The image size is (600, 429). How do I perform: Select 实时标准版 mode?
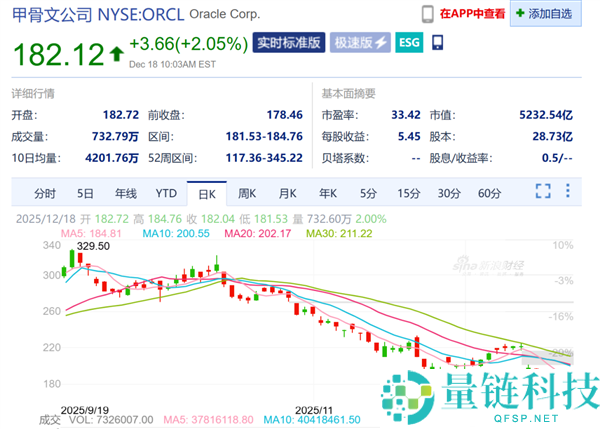pyautogui.click(x=289, y=42)
